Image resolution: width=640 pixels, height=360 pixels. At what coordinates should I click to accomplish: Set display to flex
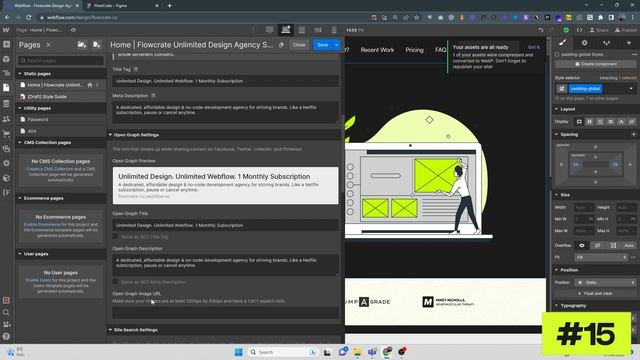[x=589, y=122]
